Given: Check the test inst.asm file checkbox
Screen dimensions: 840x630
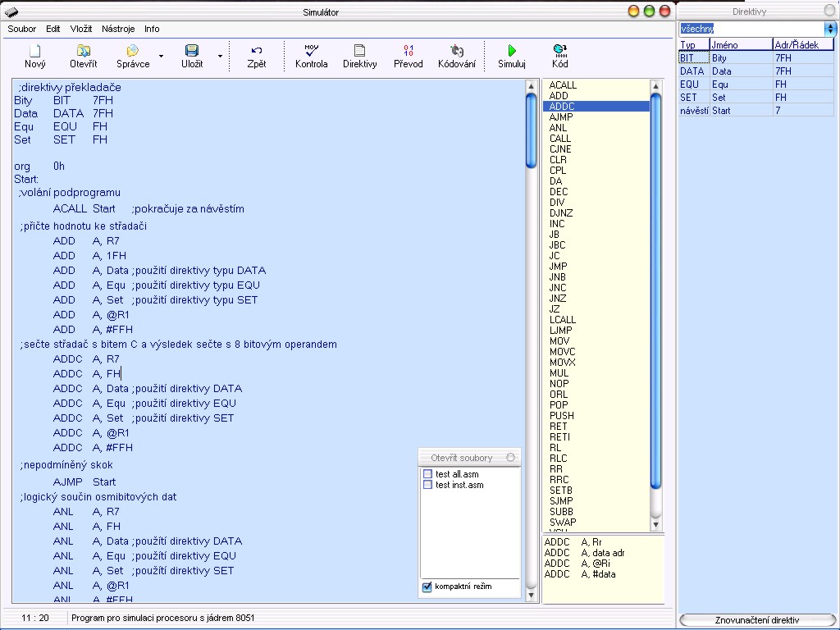Looking at the screenshot, I should (427, 485).
